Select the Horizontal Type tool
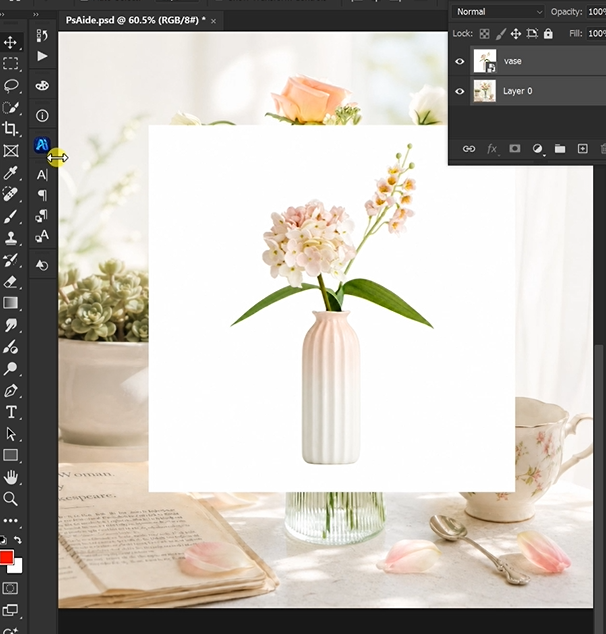This screenshot has width=606, height=634. [11, 412]
